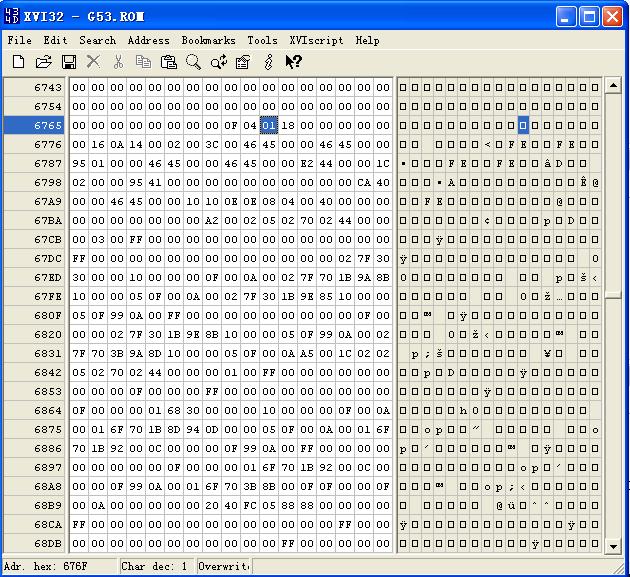Click the Char dec: 1 status field
The height and width of the screenshot is (577, 630).
tap(157, 566)
